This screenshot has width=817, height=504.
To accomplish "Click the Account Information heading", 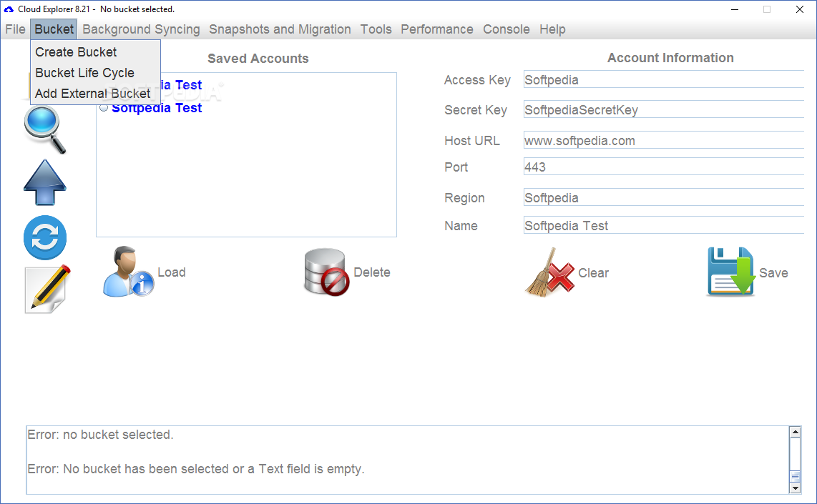I will 670,58.
